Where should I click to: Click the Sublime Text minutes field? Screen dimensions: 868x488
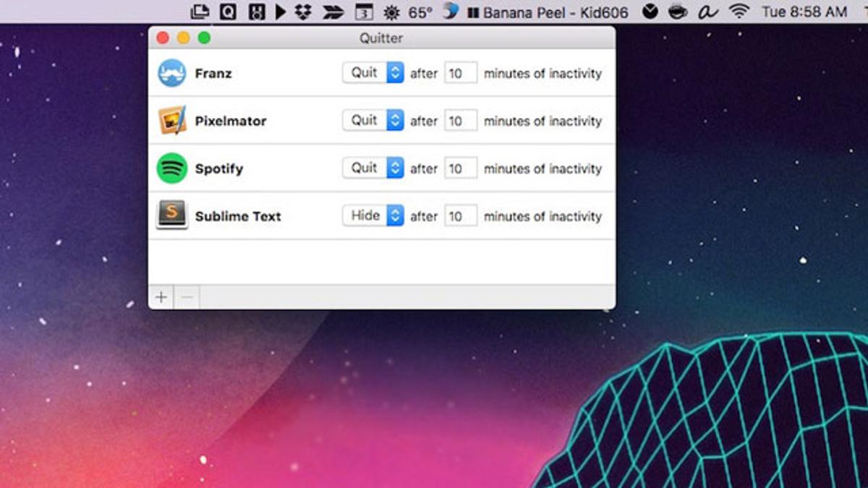460,216
